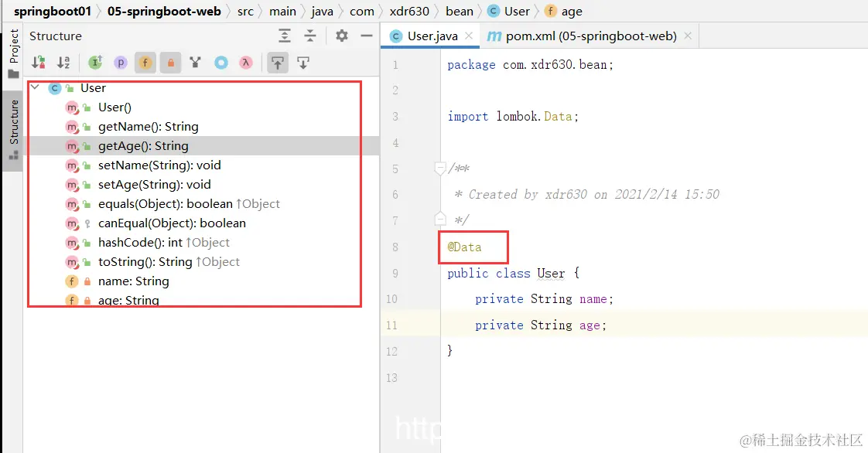Click line number 8 in gutter
The height and width of the screenshot is (453, 868).
395,247
